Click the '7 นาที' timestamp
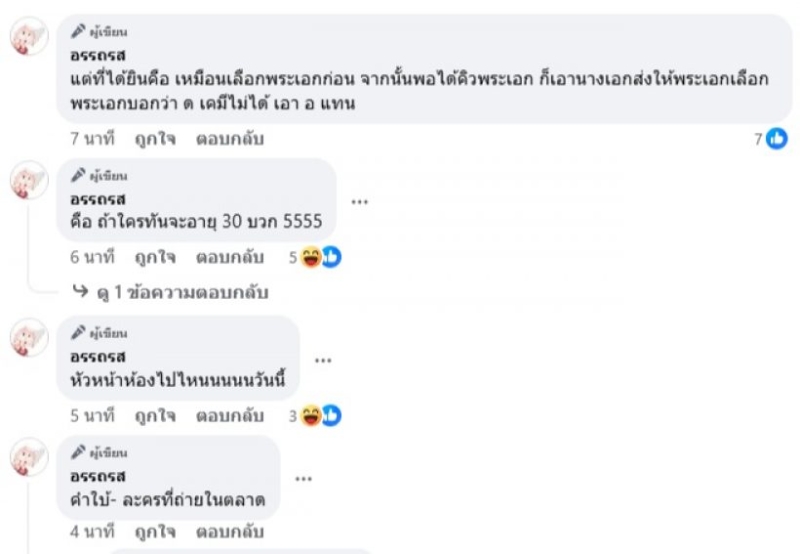The height and width of the screenshot is (554, 800). pos(92,139)
